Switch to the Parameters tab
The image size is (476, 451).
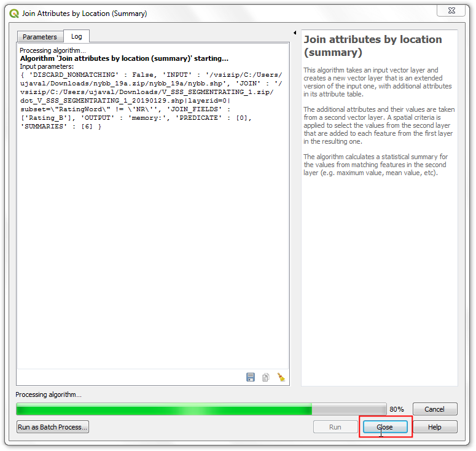pyautogui.click(x=39, y=37)
